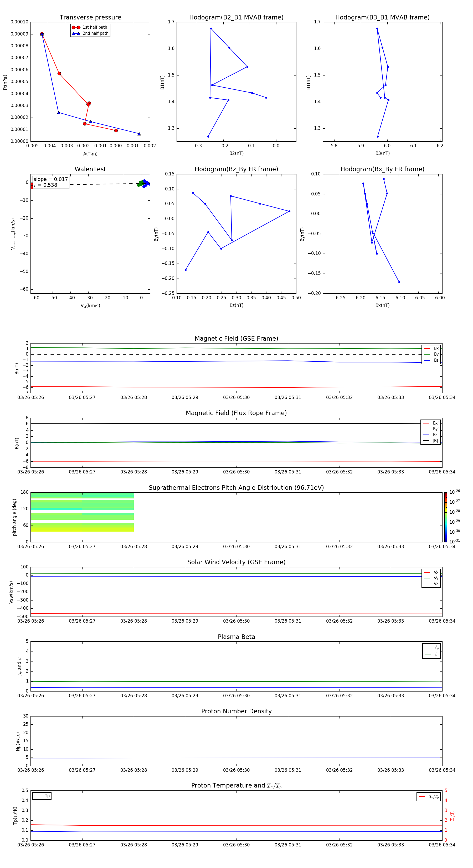Click the 'Hodogram(Bx_By FR frame)' title

click(x=382, y=169)
